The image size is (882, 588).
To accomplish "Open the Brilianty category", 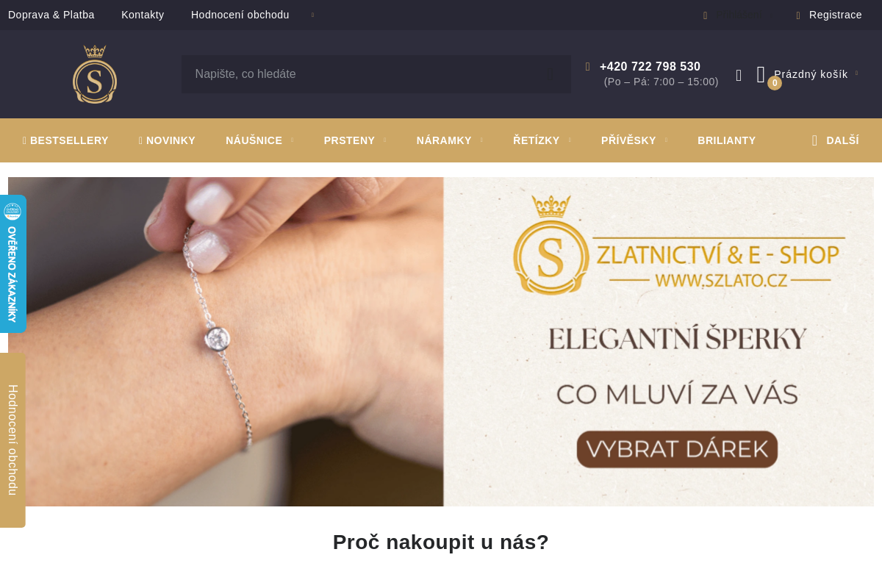I will tap(726, 140).
